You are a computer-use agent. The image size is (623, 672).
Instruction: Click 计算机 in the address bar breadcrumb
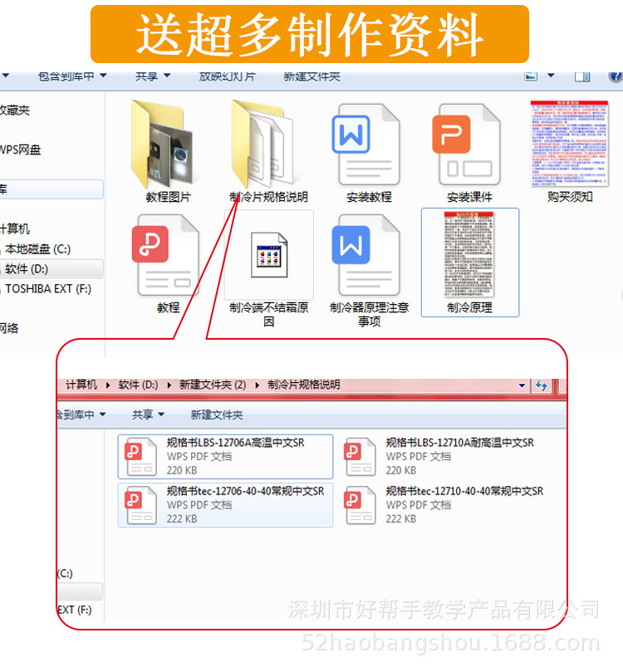pyautogui.click(x=81, y=385)
